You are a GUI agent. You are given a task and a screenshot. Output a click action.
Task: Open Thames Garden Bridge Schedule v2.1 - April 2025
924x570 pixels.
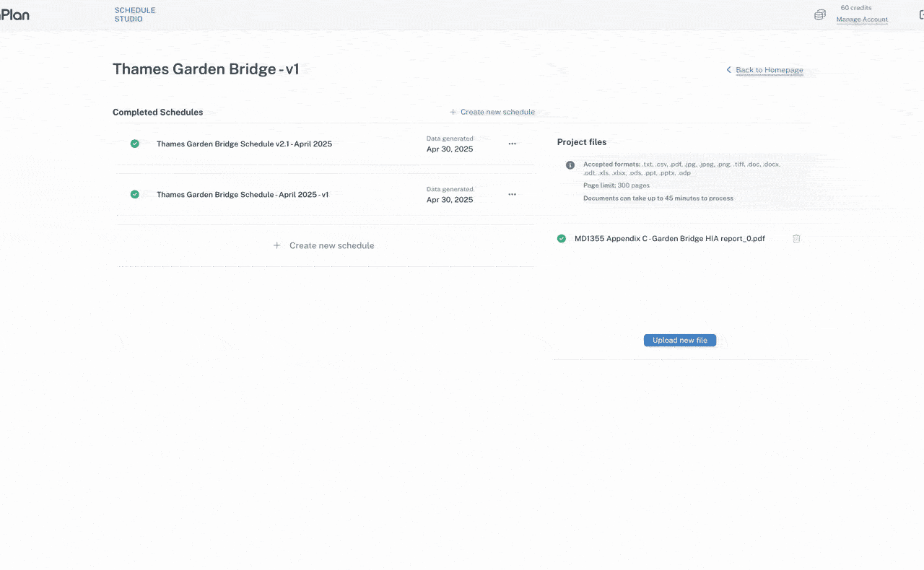click(244, 144)
